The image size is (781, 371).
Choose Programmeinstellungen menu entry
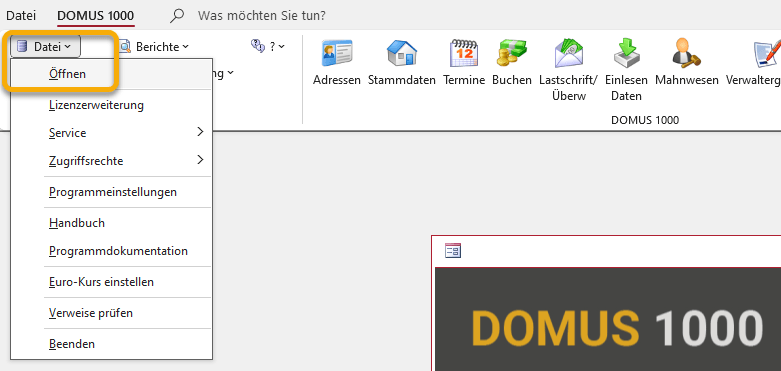pyautogui.click(x=112, y=192)
